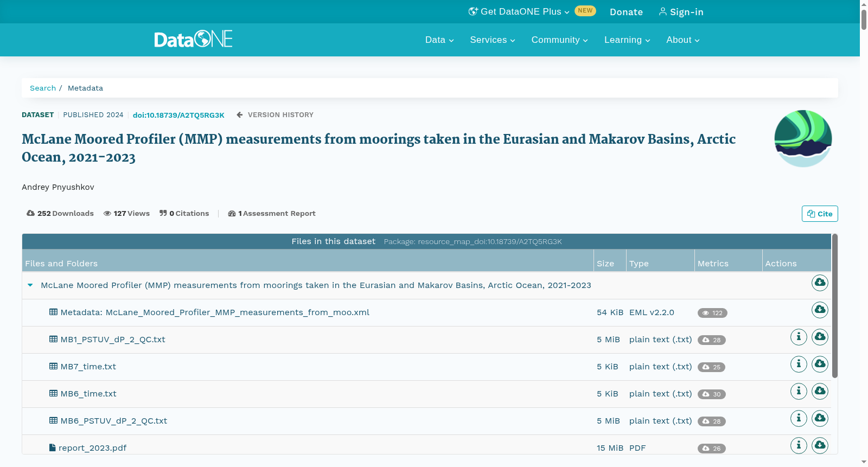Download report_2023.pdf file
This screenshot has width=868, height=467.
820,445
